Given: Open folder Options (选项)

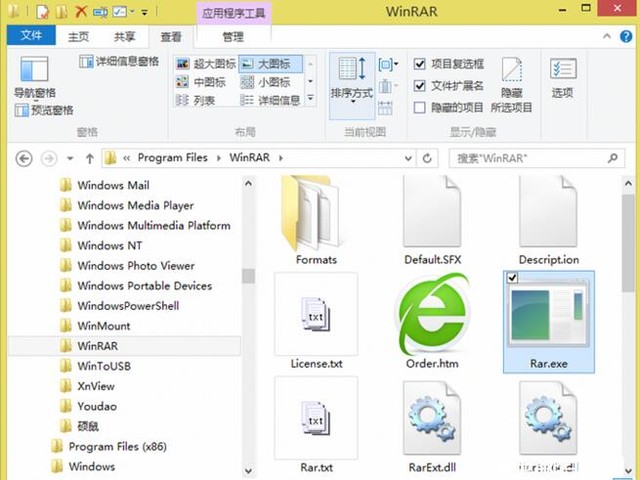Looking at the screenshot, I should 563,78.
